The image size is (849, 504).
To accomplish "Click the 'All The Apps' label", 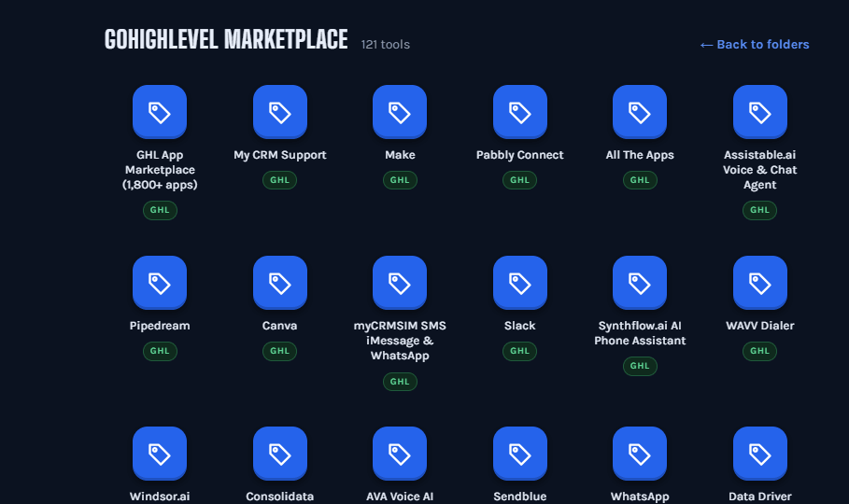I will pyautogui.click(x=640, y=155).
